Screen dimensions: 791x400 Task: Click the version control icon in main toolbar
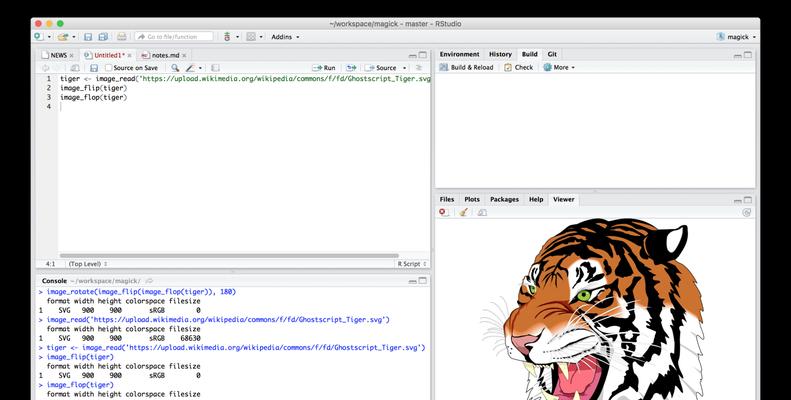point(227,37)
